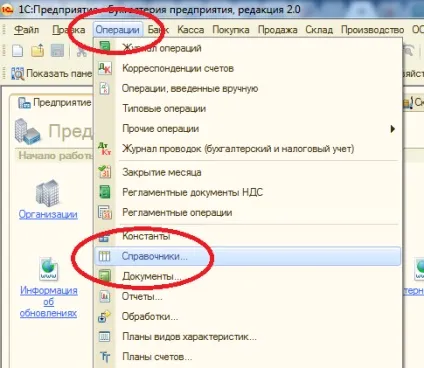Select Журнал операций menu entry
This screenshot has height=368, width=424.
pyautogui.click(x=248, y=48)
